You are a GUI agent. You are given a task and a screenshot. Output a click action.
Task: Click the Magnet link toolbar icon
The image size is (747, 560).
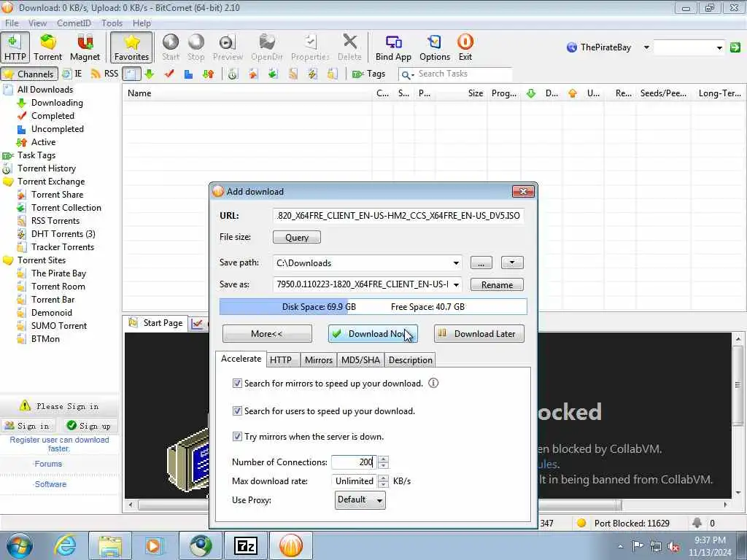[85, 47]
